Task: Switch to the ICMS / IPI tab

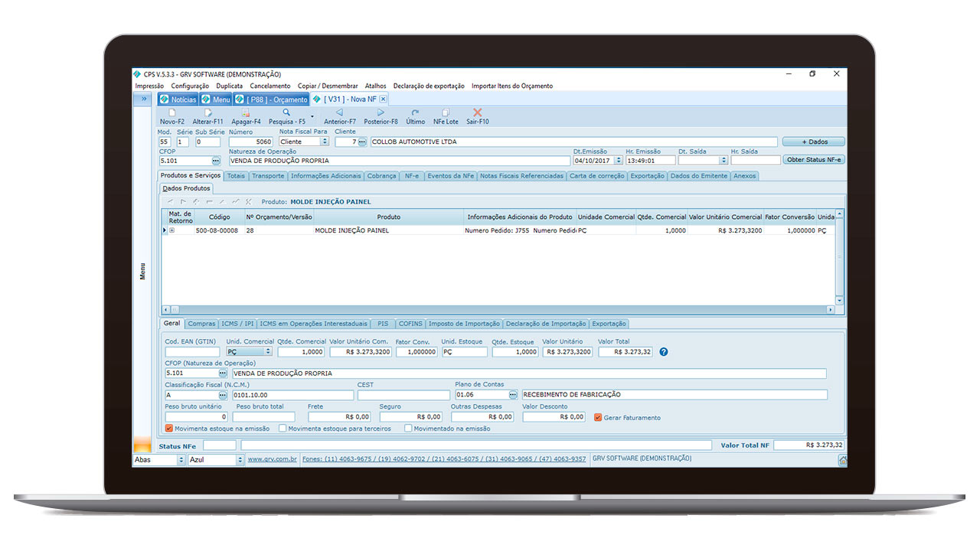Action: coord(238,324)
